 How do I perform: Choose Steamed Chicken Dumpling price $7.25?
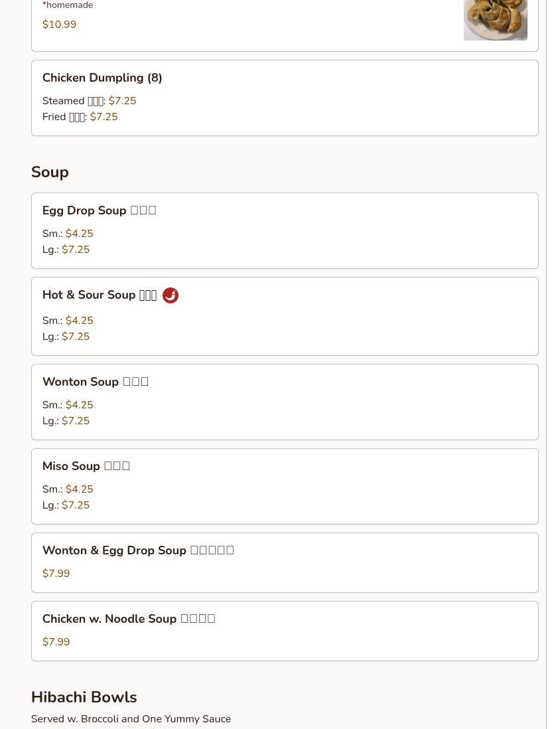(x=122, y=101)
